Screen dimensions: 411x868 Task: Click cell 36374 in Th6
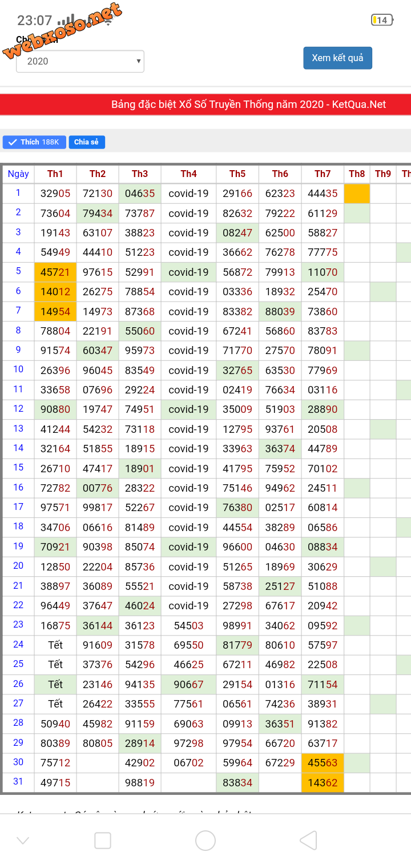tap(280, 448)
